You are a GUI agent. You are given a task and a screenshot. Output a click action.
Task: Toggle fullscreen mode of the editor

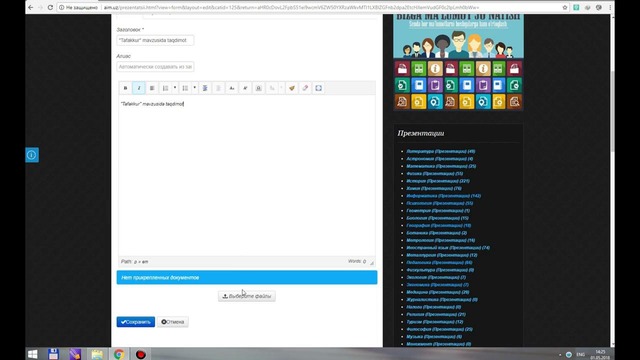(318, 88)
